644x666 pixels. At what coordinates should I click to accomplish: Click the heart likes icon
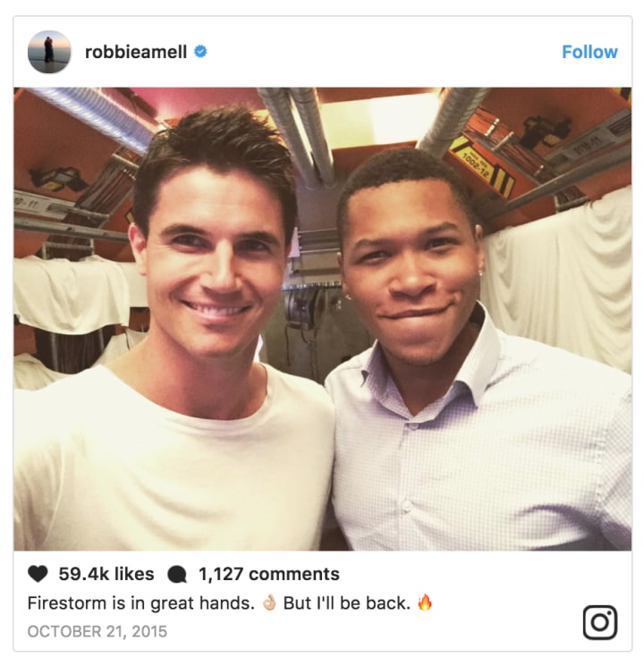[x=38, y=574]
